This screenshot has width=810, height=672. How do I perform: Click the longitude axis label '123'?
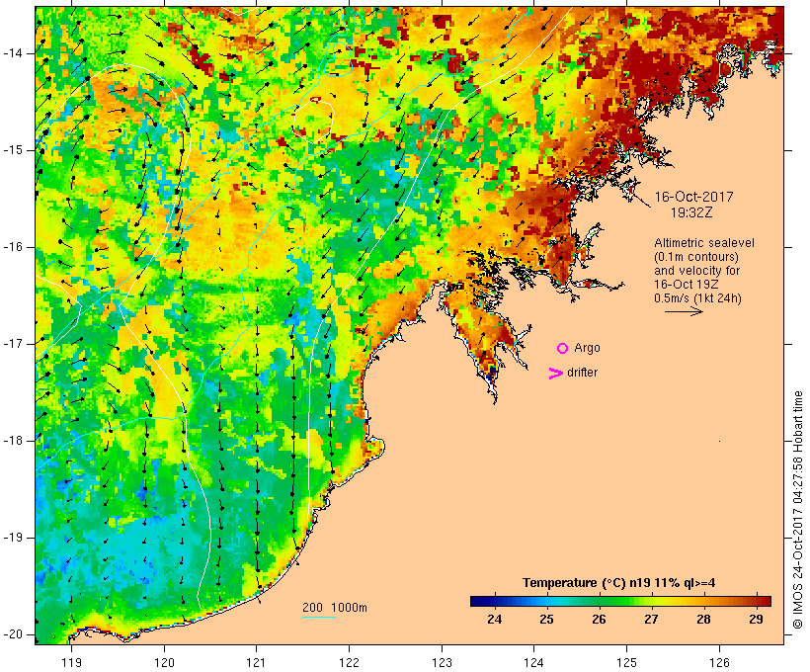(442, 662)
